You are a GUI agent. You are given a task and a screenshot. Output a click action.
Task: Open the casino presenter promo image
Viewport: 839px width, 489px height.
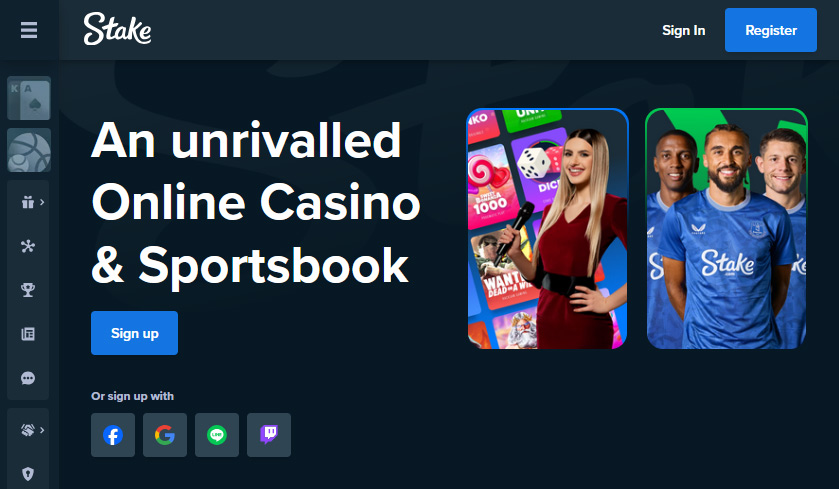coord(547,228)
